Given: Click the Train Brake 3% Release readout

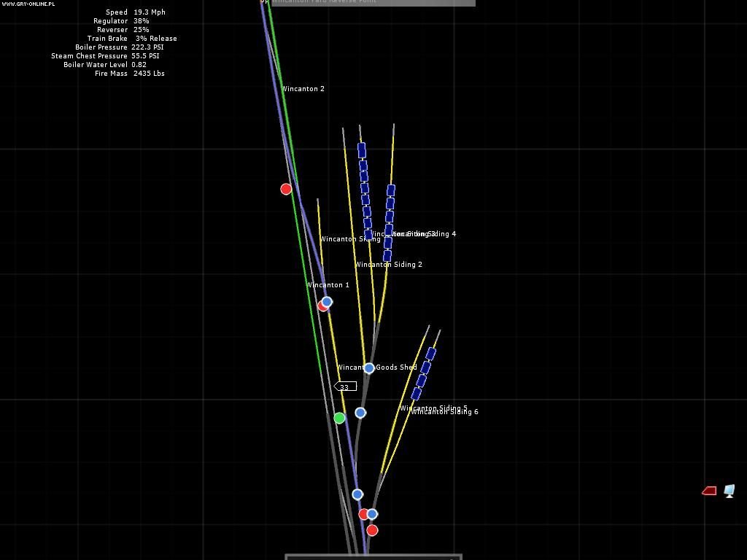Looking at the screenshot, I should [x=132, y=39].
